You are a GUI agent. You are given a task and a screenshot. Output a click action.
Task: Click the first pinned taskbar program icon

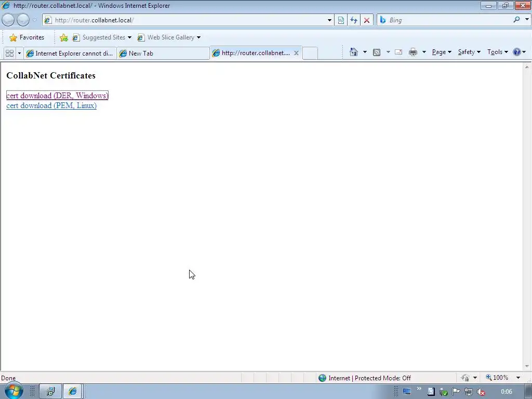[50, 392]
